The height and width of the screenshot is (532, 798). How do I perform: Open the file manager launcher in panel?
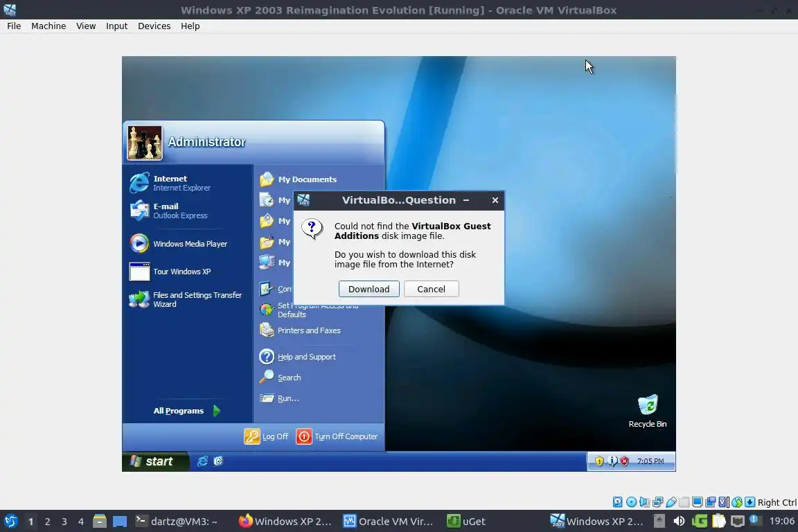point(100,522)
